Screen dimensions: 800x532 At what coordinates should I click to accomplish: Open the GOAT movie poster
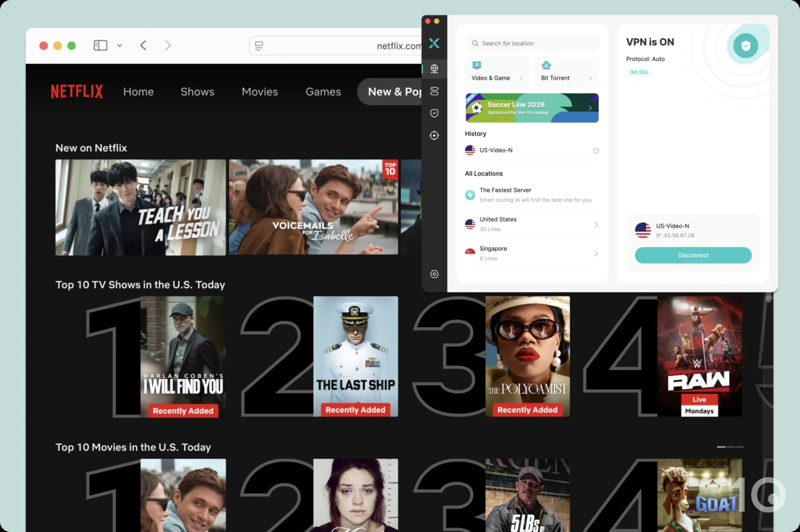[700, 495]
